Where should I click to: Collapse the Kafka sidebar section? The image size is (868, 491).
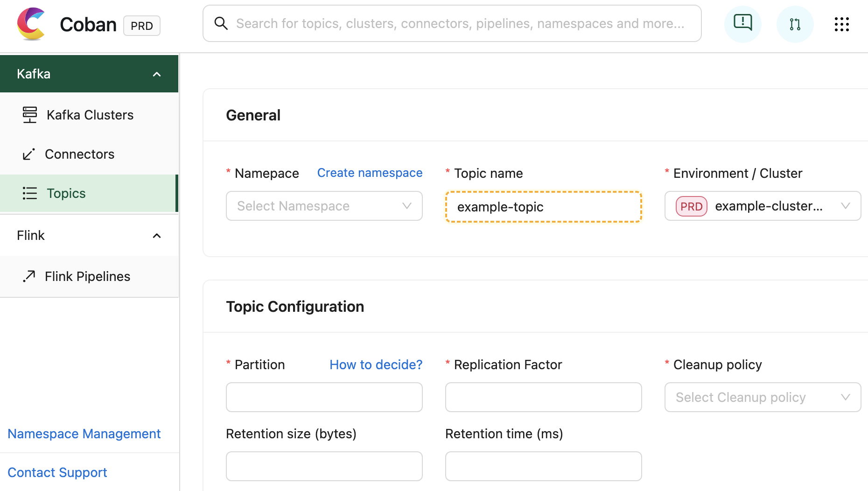(x=157, y=74)
